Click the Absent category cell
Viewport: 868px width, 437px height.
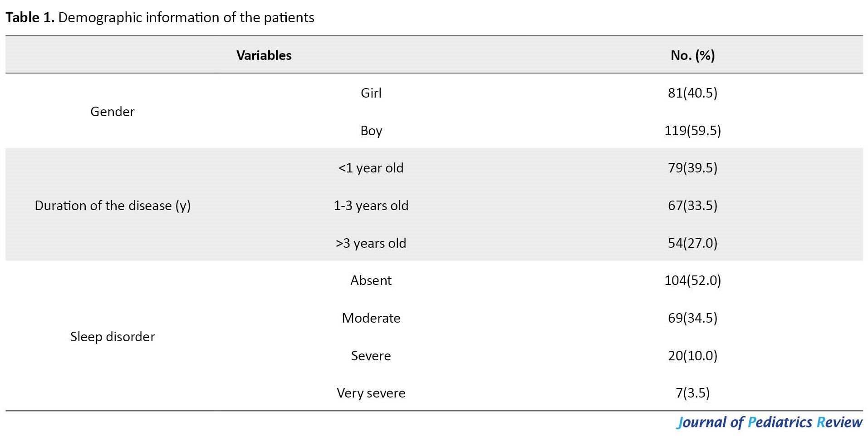click(371, 280)
